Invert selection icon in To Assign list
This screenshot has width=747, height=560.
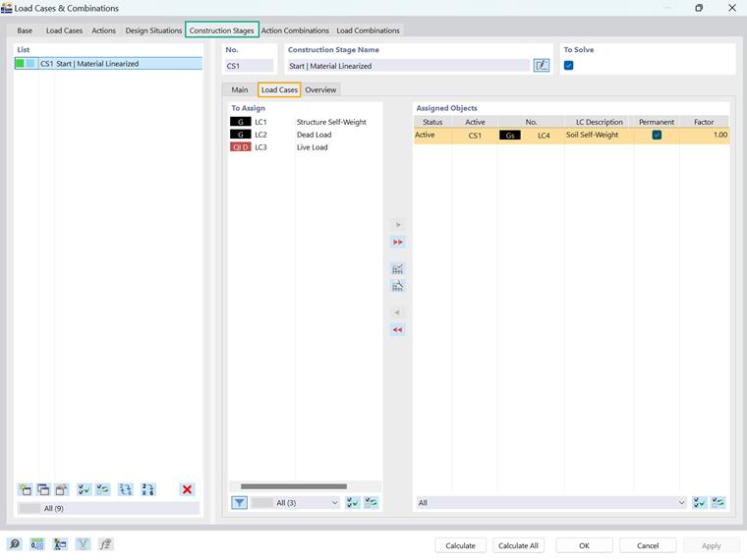[372, 502]
